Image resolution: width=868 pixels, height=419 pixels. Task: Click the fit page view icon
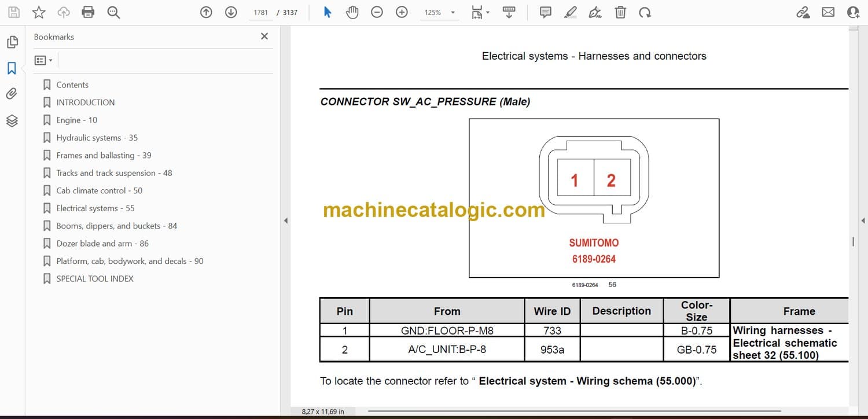[x=476, y=12]
